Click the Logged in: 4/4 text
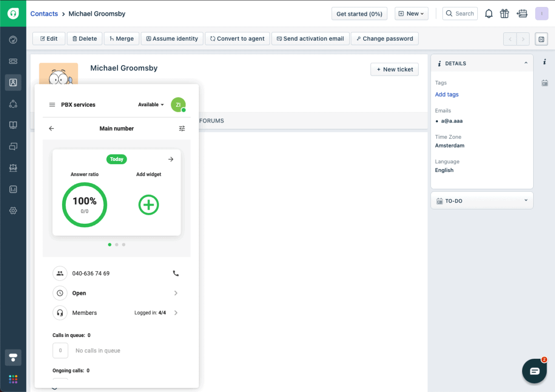Viewport: 555px width, 392px height. (x=150, y=313)
